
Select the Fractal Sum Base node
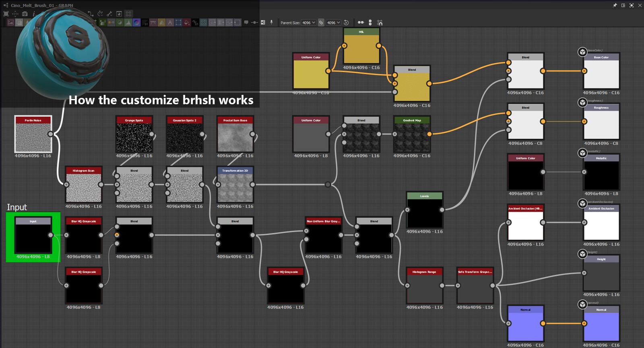235,134
